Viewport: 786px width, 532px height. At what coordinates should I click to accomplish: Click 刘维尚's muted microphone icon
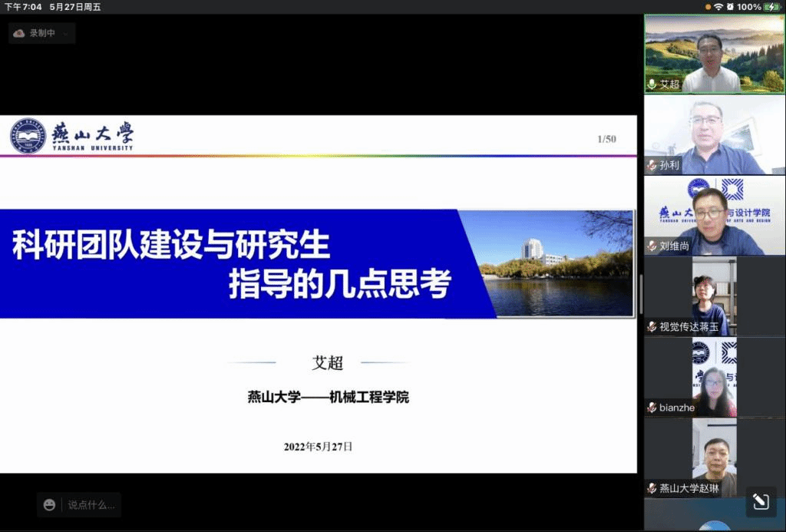click(652, 246)
